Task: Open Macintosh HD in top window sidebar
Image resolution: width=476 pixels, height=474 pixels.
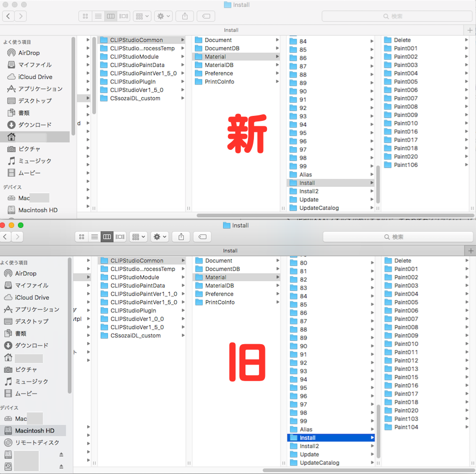Action: pyautogui.click(x=37, y=210)
